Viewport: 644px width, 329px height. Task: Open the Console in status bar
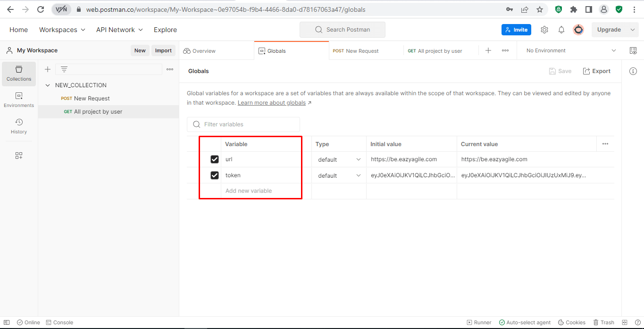(x=59, y=322)
